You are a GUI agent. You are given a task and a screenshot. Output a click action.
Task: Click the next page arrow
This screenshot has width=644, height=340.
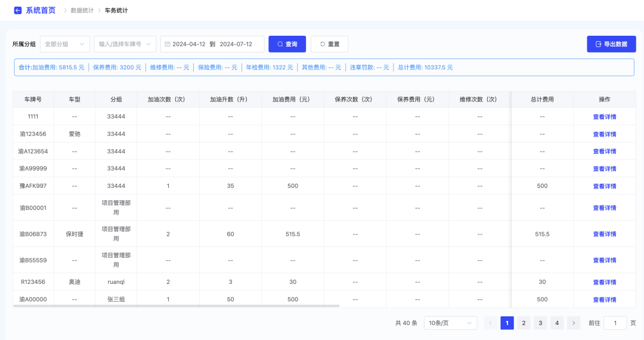574,323
